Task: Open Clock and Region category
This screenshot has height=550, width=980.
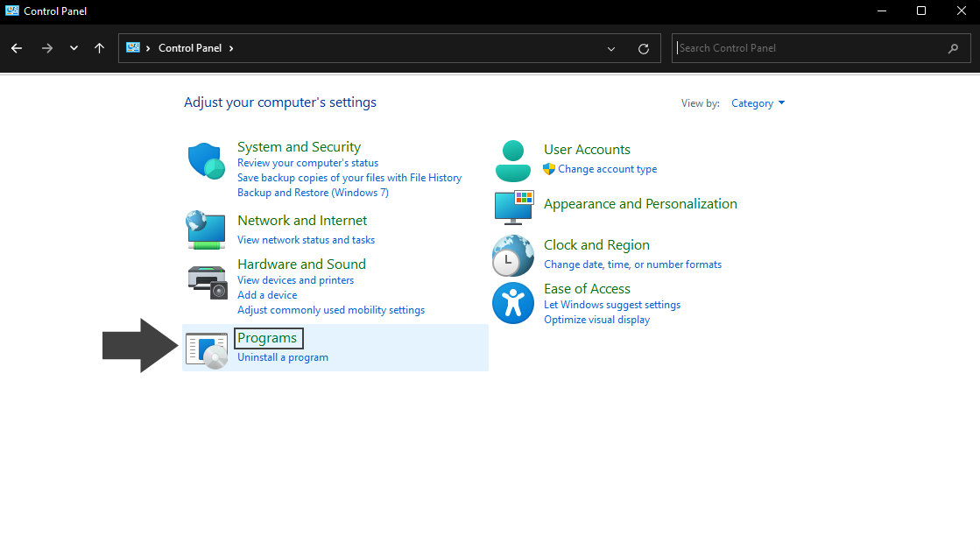Action: pyautogui.click(x=596, y=245)
